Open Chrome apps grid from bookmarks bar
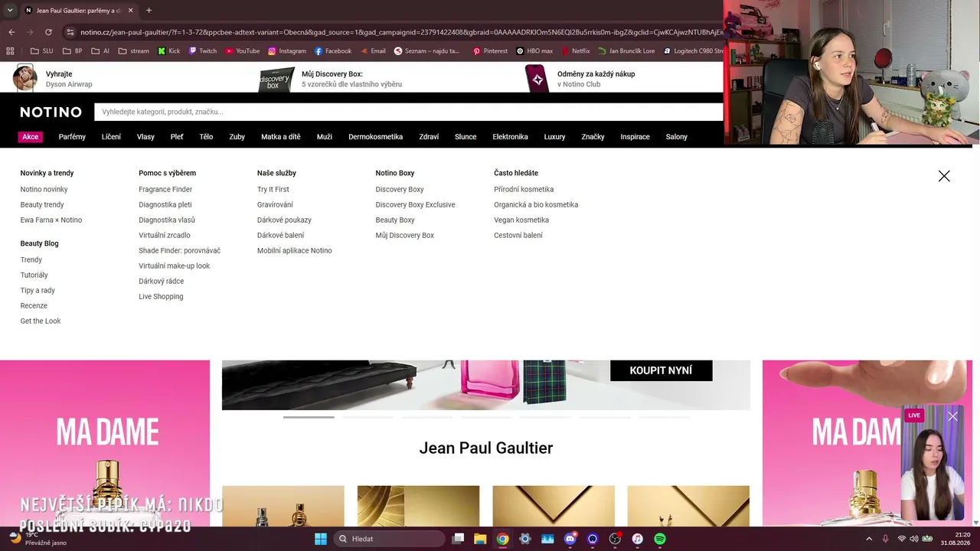The height and width of the screenshot is (551, 980). coord(10,51)
